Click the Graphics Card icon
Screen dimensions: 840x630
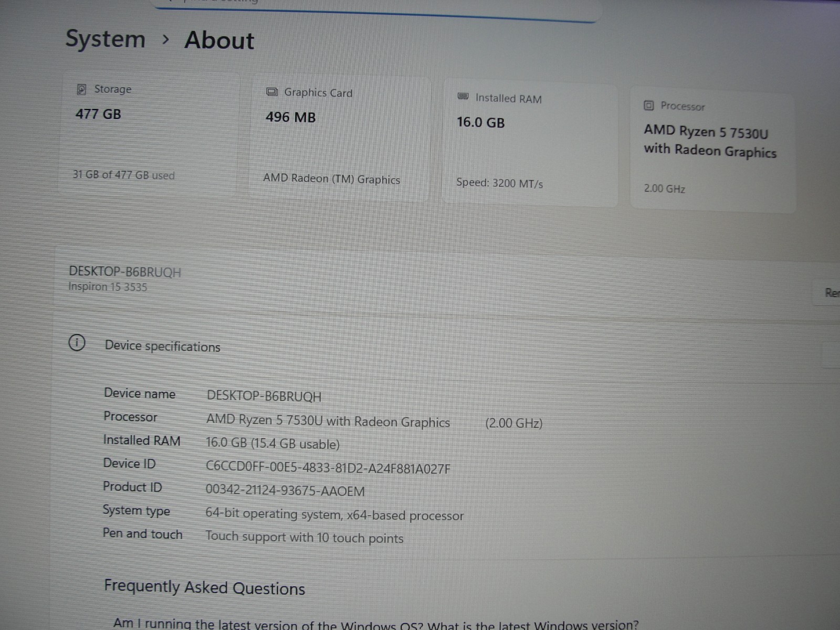click(272, 92)
